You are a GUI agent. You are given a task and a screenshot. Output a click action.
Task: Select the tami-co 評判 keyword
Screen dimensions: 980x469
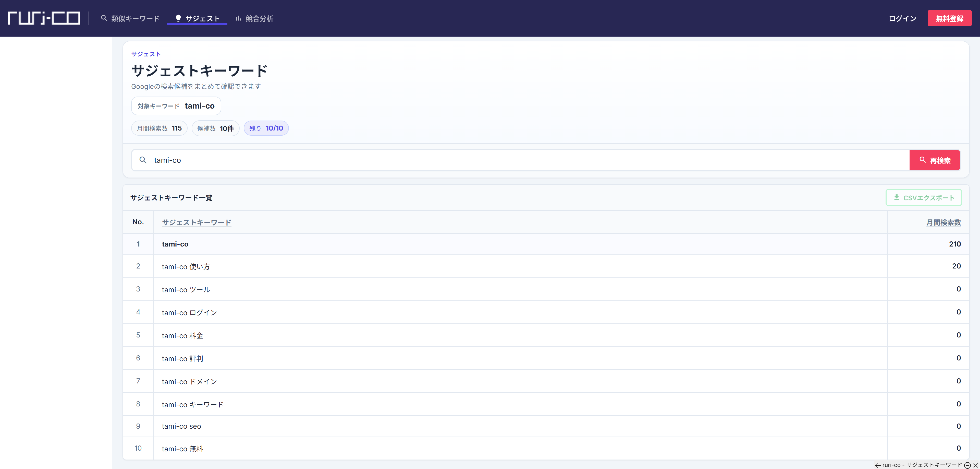(x=183, y=359)
